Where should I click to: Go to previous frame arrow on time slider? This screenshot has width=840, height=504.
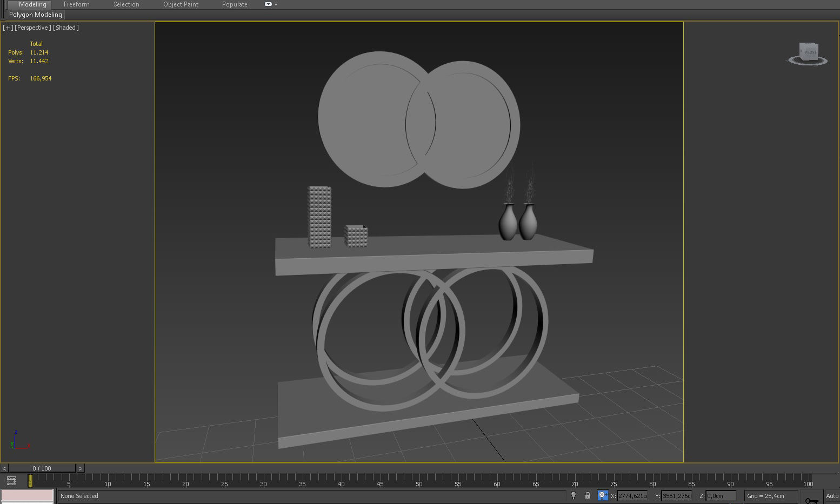pos(4,468)
